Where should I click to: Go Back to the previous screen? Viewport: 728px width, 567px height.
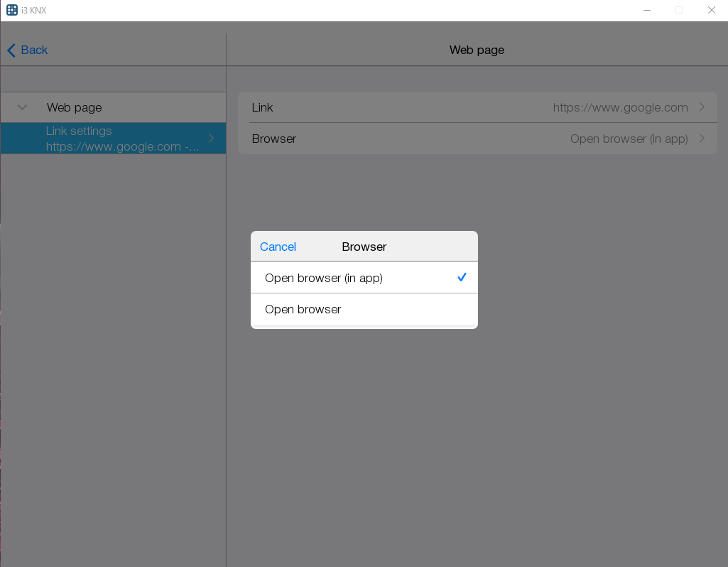(x=27, y=50)
